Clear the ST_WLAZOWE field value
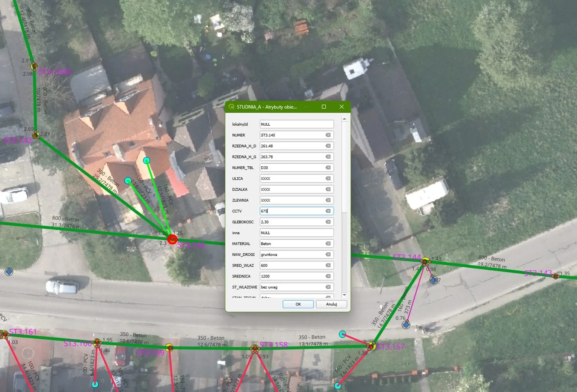Viewport: 577px width, 392px height. tap(328, 288)
